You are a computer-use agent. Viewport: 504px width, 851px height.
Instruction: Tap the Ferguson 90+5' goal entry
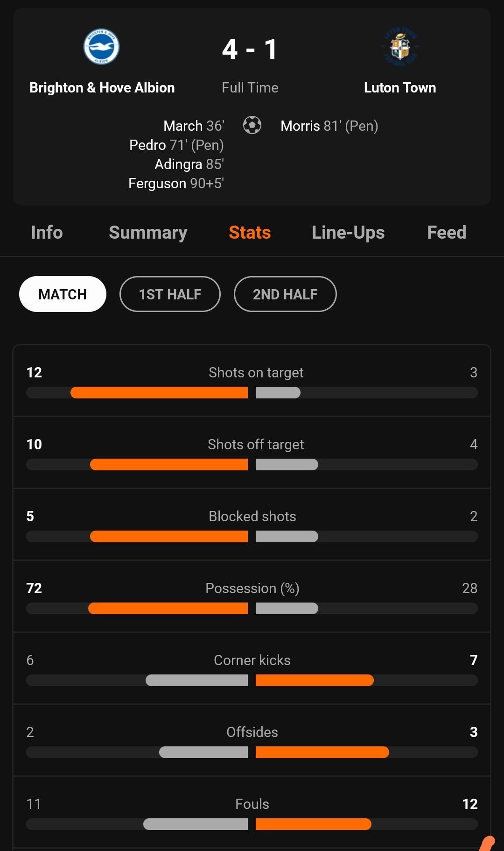(x=176, y=184)
